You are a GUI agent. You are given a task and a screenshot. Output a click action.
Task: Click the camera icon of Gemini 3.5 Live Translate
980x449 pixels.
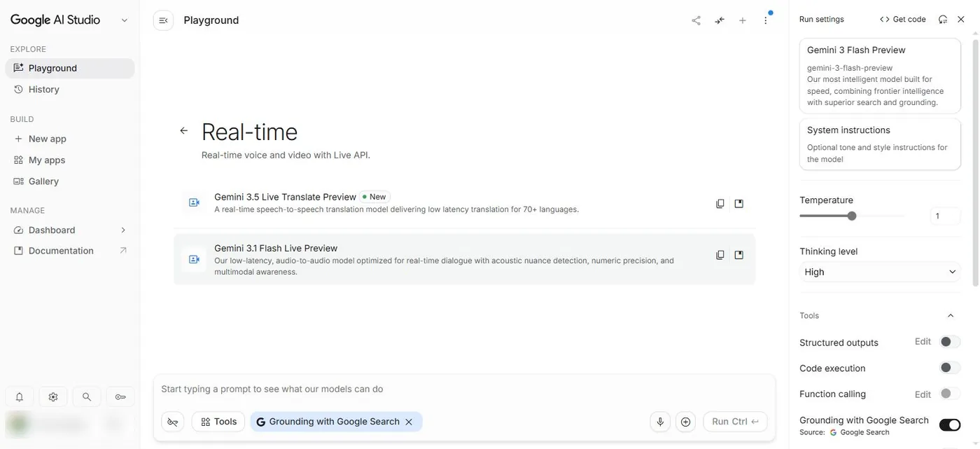[x=194, y=202]
